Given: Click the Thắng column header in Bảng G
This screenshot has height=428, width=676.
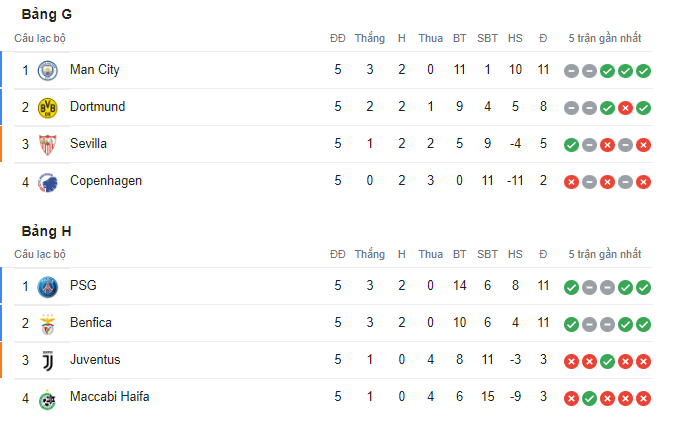Looking at the screenshot, I should (x=369, y=38).
